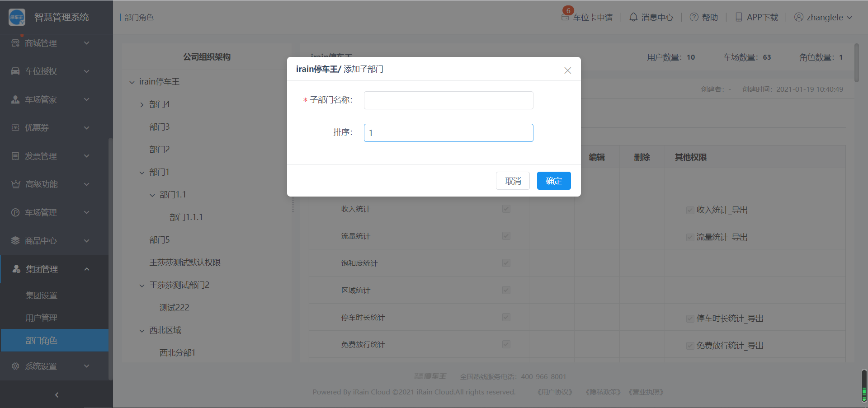Click the 高级功能 crown icon
This screenshot has width=868, height=408.
[x=16, y=184]
